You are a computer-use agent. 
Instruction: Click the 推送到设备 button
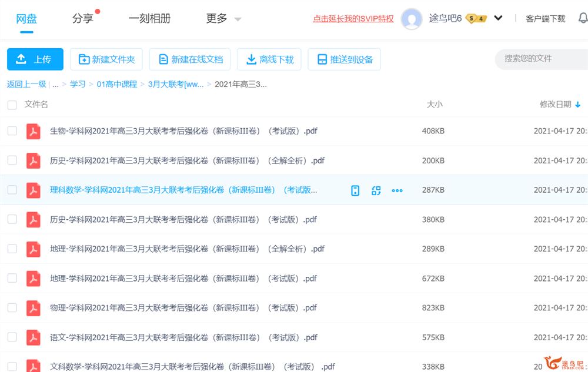(x=344, y=59)
